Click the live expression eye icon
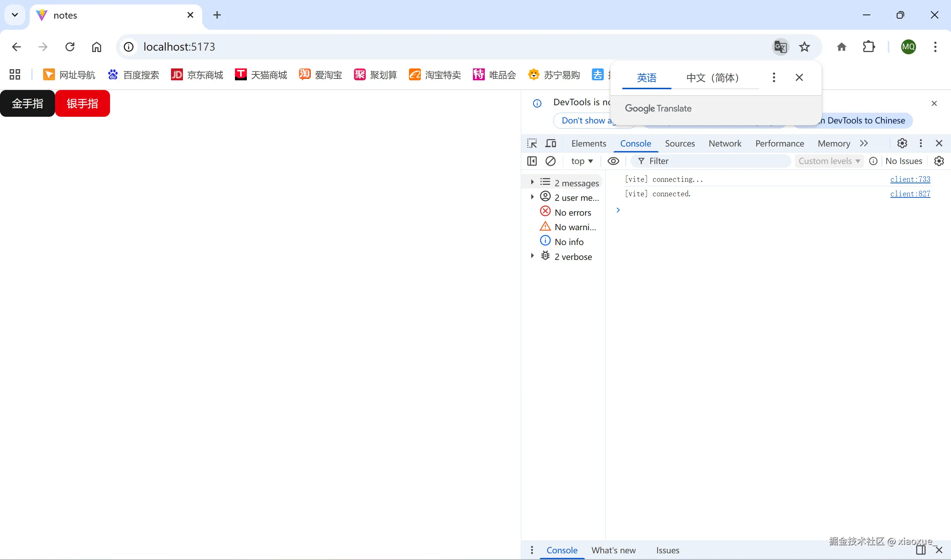Screen dimensions: 951x560 coord(613,161)
